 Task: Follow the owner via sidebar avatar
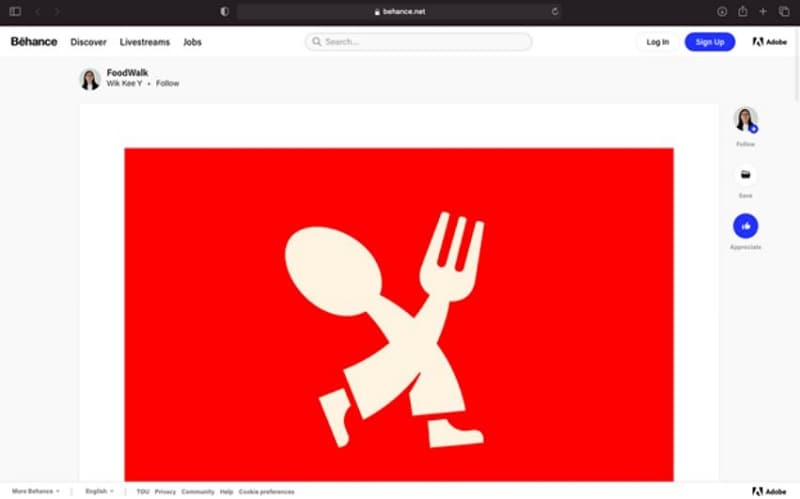pos(745,119)
